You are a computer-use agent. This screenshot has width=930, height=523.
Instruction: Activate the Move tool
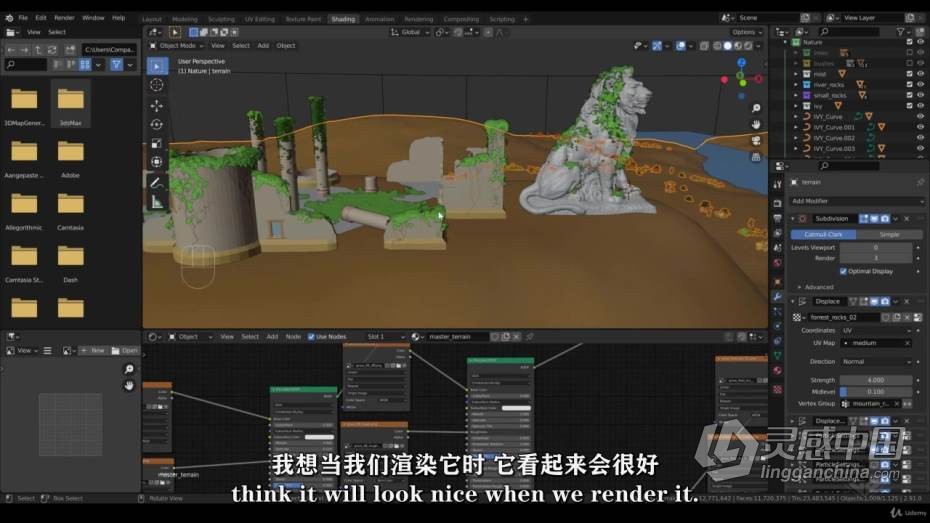[x=157, y=106]
